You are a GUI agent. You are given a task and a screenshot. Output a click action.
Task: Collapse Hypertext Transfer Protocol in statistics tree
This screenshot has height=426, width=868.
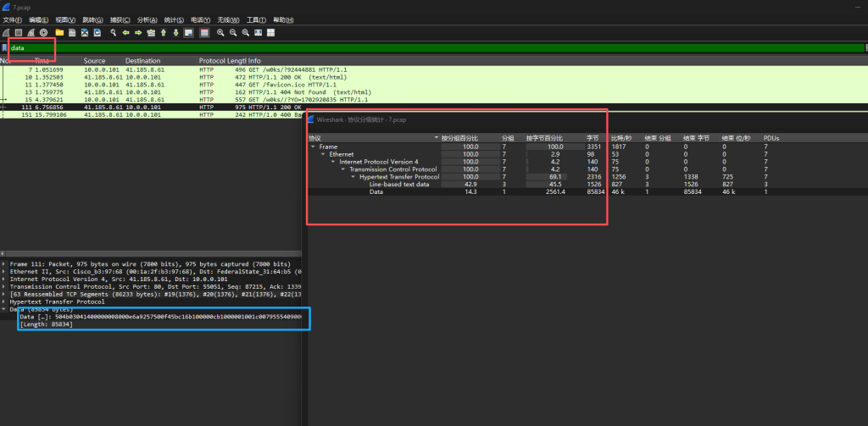(353, 177)
